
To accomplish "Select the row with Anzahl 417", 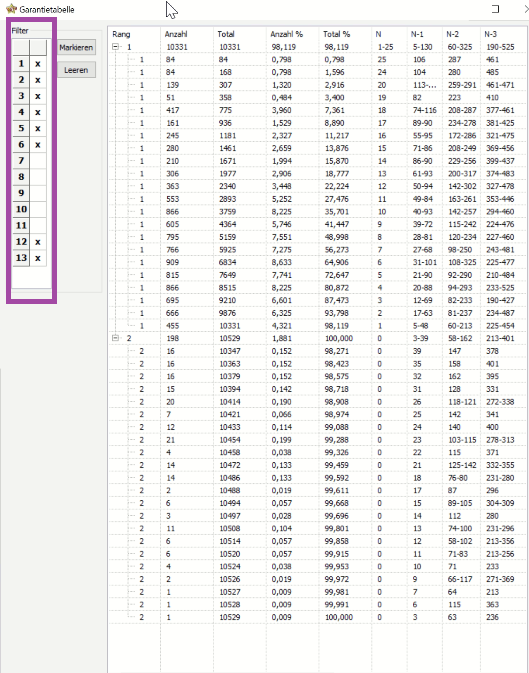I will pos(318,110).
